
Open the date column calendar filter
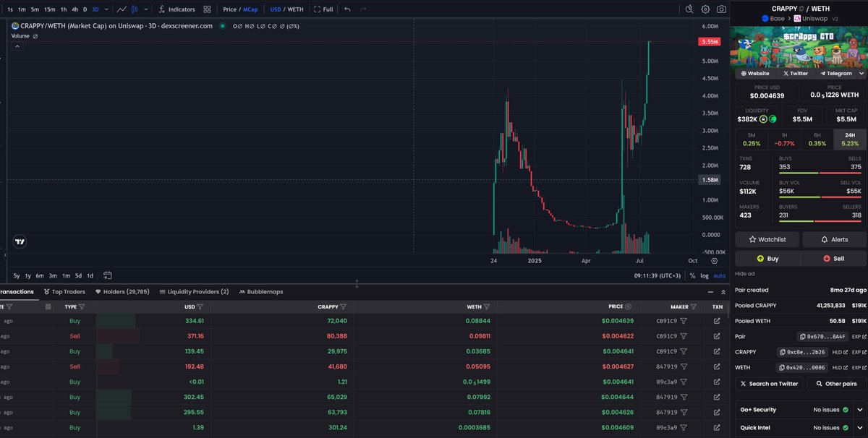pyautogui.click(x=48, y=306)
